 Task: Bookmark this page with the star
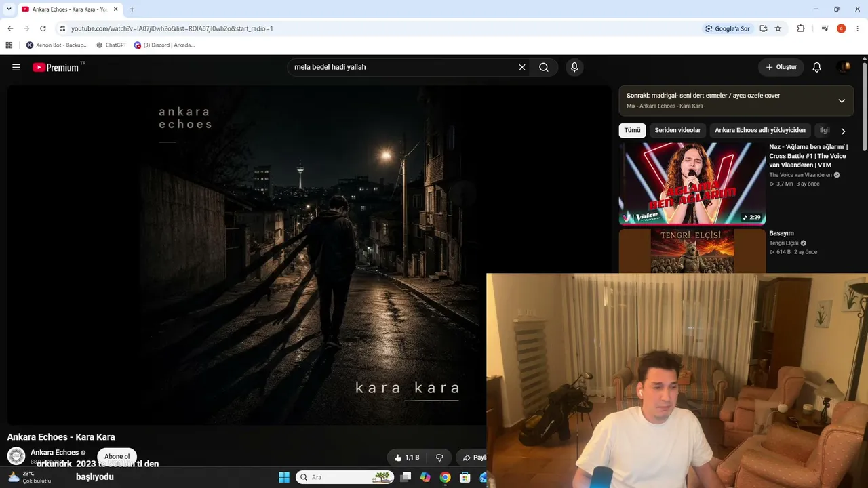pyautogui.click(x=778, y=28)
